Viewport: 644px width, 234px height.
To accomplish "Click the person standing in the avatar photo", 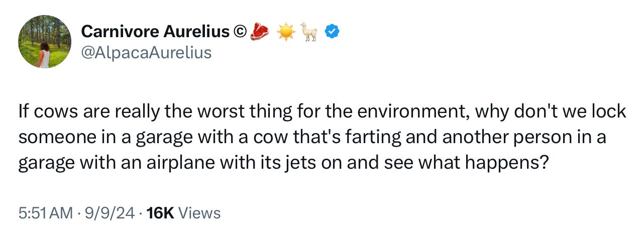I will (44, 54).
